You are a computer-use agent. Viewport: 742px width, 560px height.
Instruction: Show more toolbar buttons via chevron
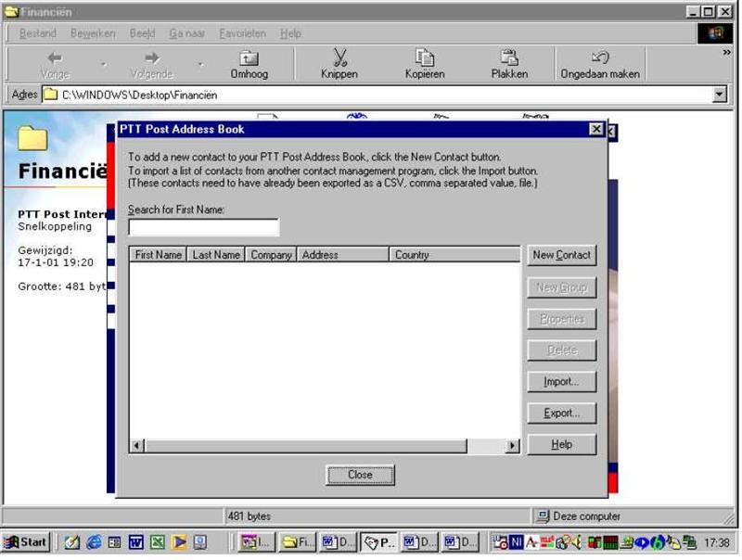[727, 52]
